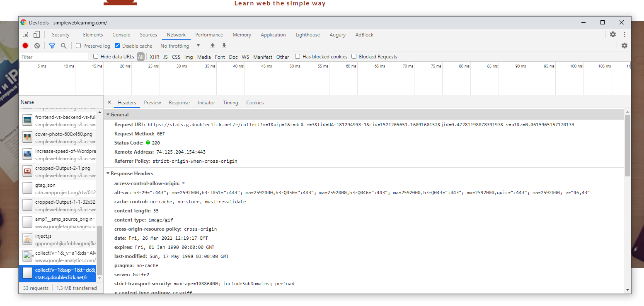
Task: Close the request details pane X
Action: click(x=109, y=102)
